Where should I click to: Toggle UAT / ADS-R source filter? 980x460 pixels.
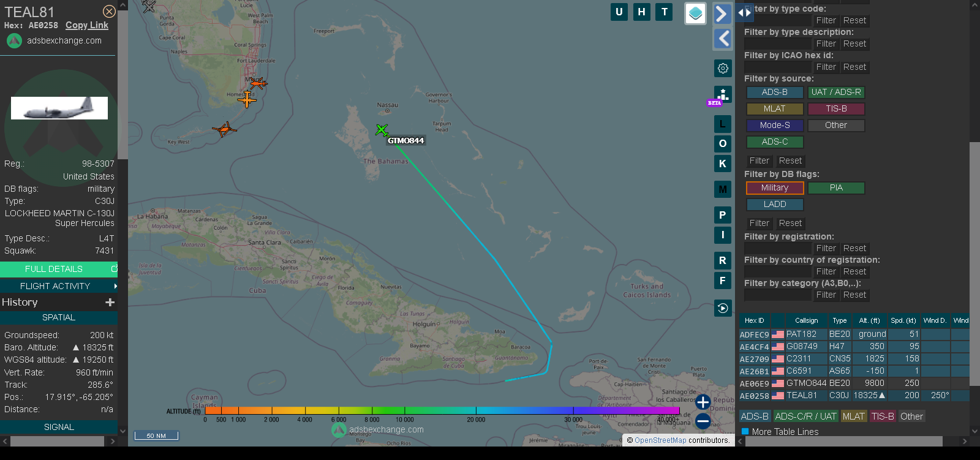(x=836, y=92)
